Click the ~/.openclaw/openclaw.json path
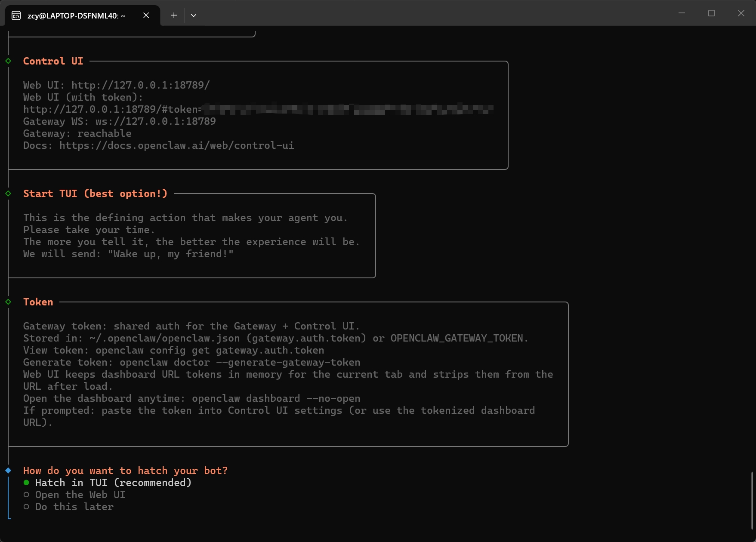 pos(165,338)
